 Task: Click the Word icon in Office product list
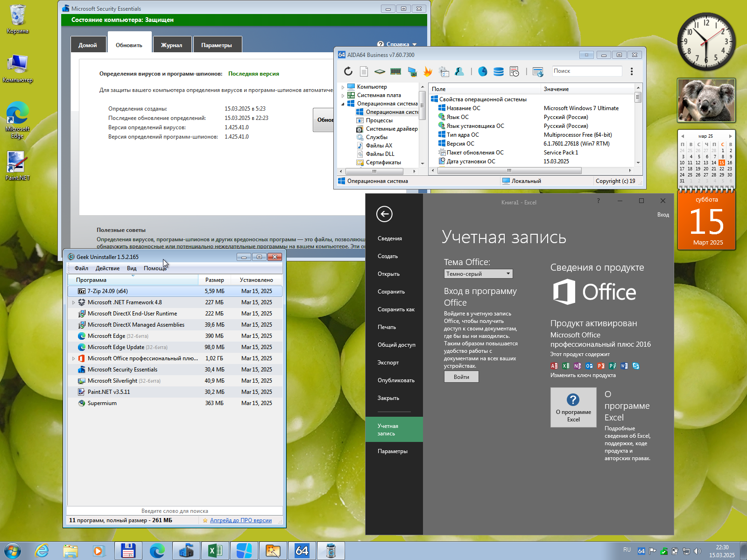click(624, 366)
